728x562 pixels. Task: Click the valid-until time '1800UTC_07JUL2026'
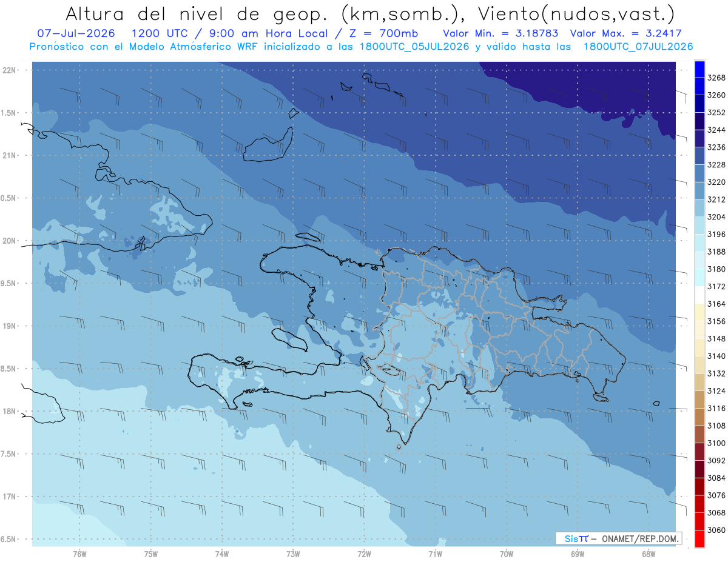pos(638,47)
